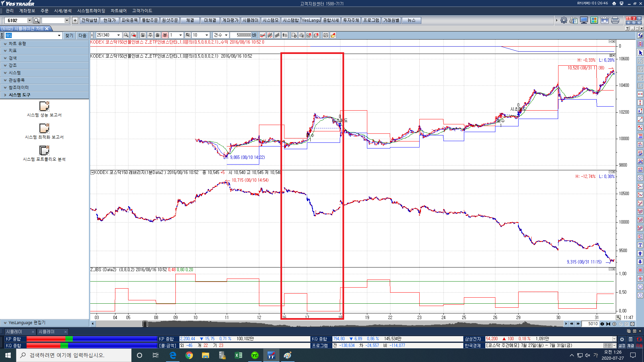Open 시스템 최적화 보고서 icon
644x362 pixels.
tap(44, 128)
